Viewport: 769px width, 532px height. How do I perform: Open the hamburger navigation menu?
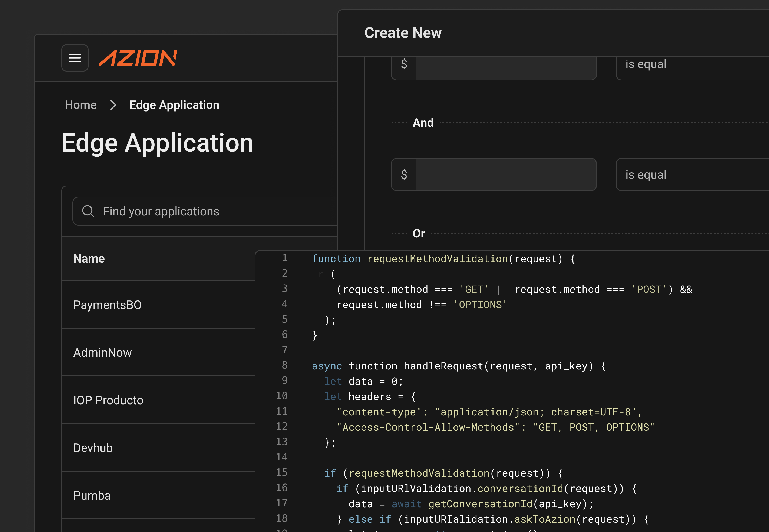pyautogui.click(x=75, y=58)
